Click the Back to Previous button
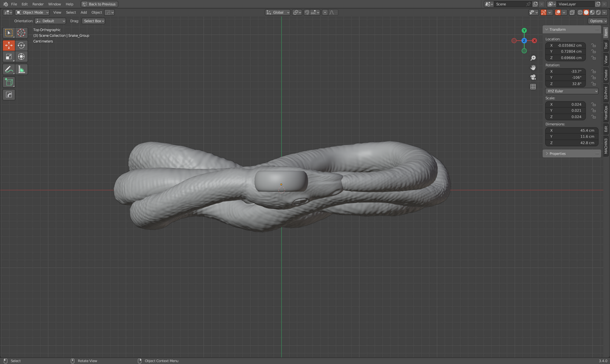Viewport: 610px width, 364px height. [x=99, y=4]
